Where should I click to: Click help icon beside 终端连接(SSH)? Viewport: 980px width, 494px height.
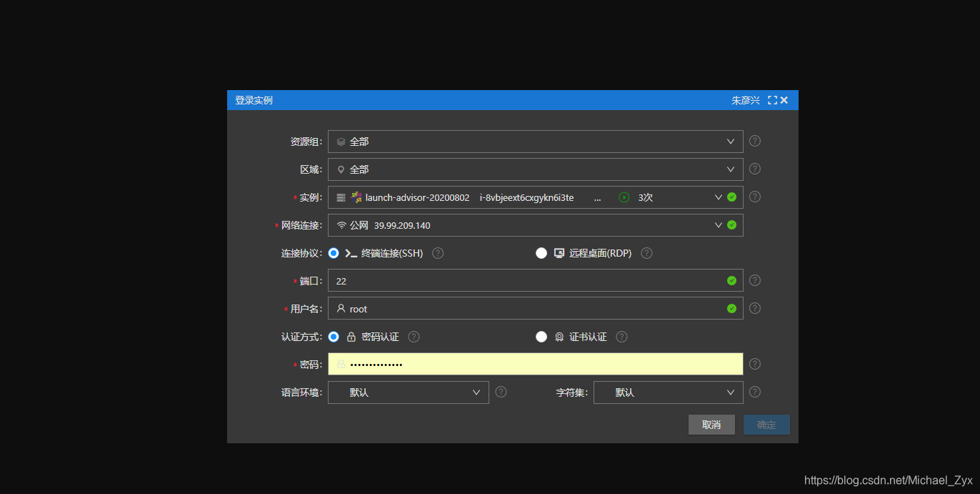point(438,253)
